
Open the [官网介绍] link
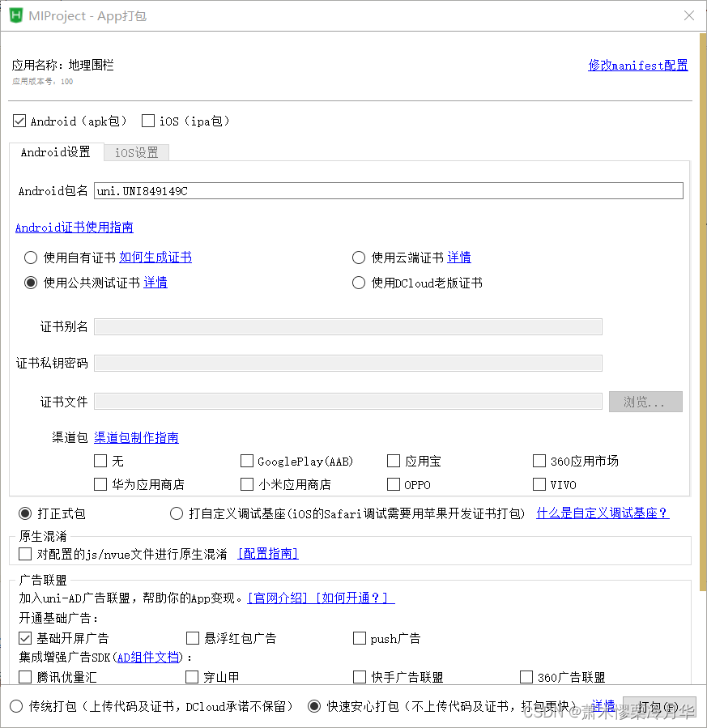pyautogui.click(x=278, y=598)
